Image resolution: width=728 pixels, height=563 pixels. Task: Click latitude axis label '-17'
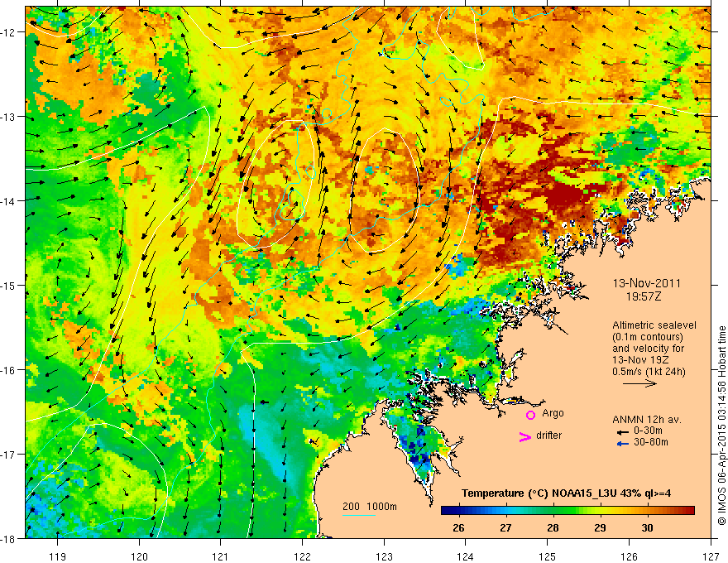click(8, 455)
